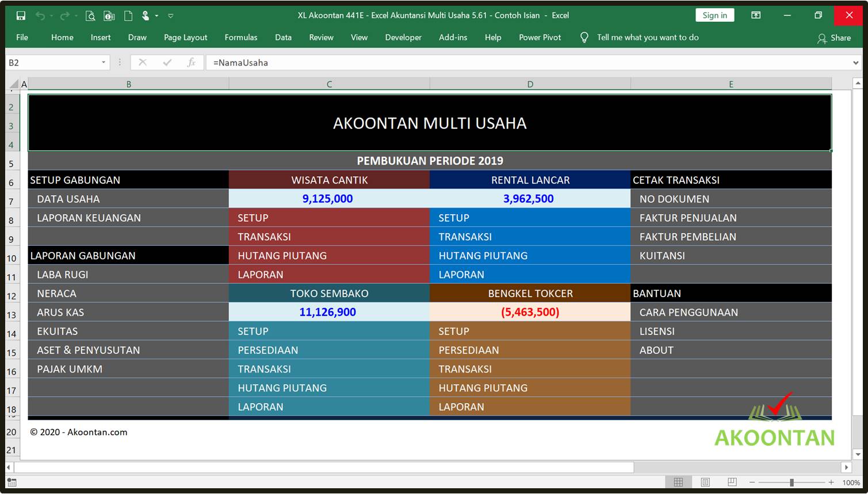Viewport: 868px width, 494px height.
Task: Click Zoom Out minus in status bar
Action: tap(752, 482)
